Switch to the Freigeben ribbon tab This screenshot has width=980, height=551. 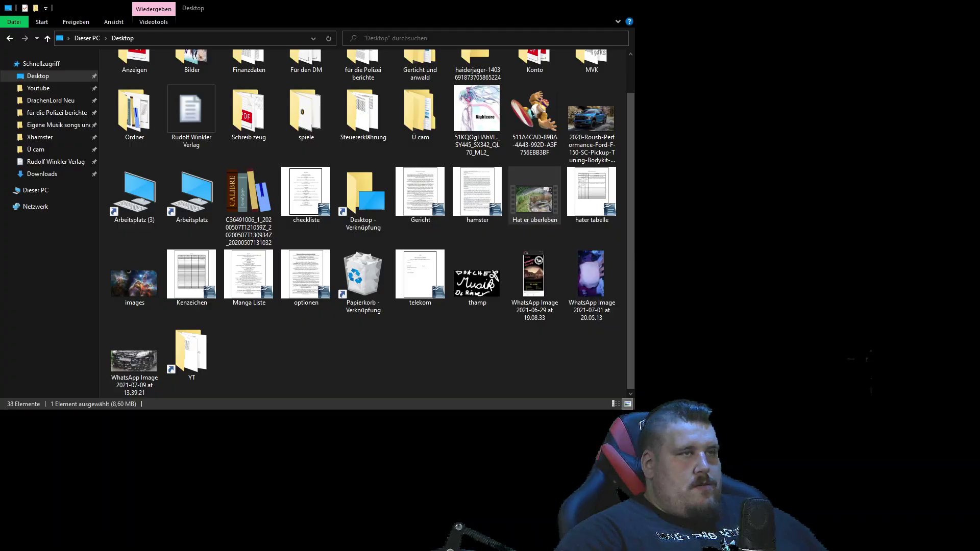76,22
